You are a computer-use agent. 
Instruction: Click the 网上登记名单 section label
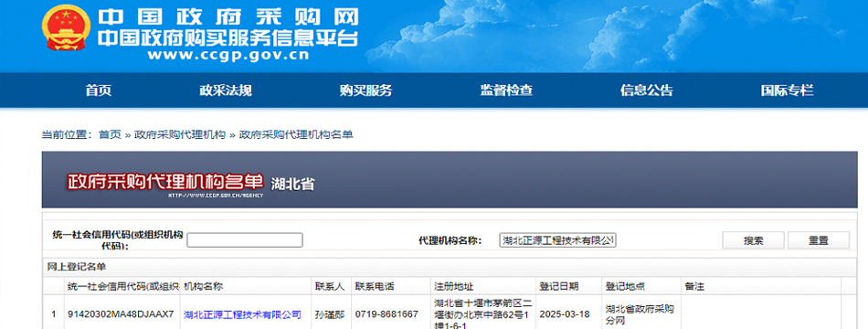click(77, 267)
